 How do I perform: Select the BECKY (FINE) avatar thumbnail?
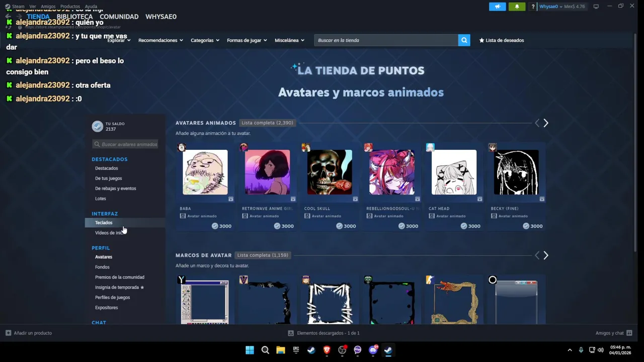point(516,172)
